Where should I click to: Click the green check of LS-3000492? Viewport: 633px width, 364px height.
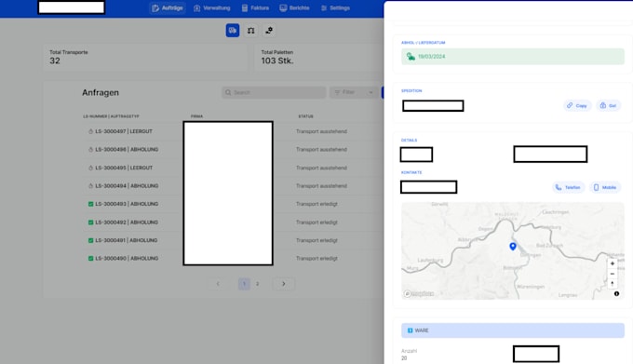[90, 222]
